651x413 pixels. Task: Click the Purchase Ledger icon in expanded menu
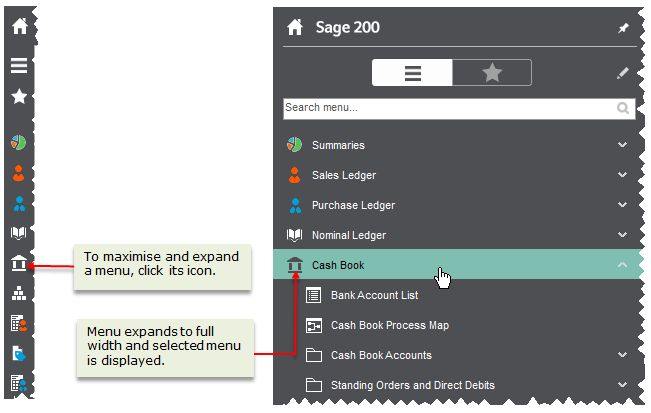pyautogui.click(x=295, y=205)
